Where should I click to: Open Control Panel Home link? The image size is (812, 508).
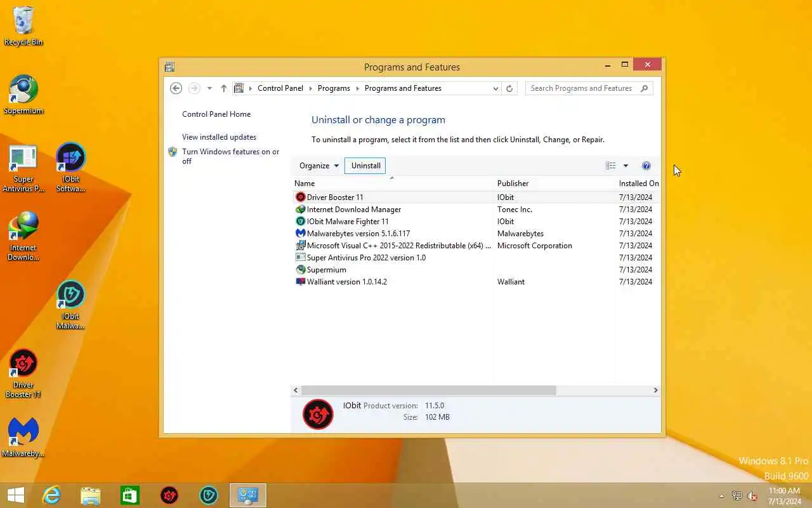pos(216,114)
